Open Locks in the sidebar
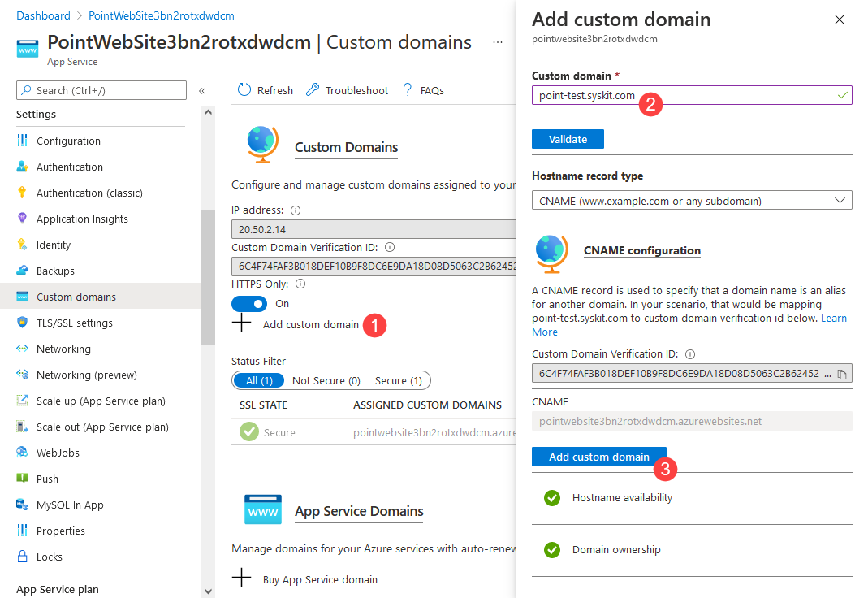The image size is (868, 598). click(51, 556)
